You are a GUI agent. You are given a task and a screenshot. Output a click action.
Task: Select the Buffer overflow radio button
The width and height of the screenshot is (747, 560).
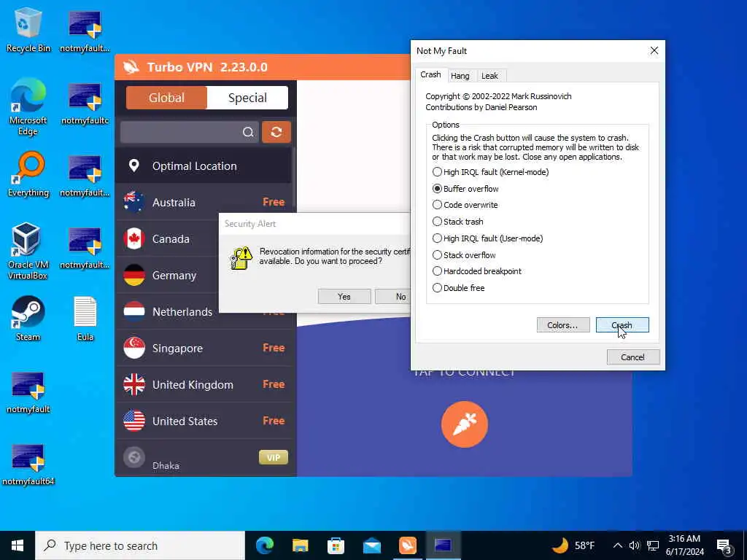point(437,189)
